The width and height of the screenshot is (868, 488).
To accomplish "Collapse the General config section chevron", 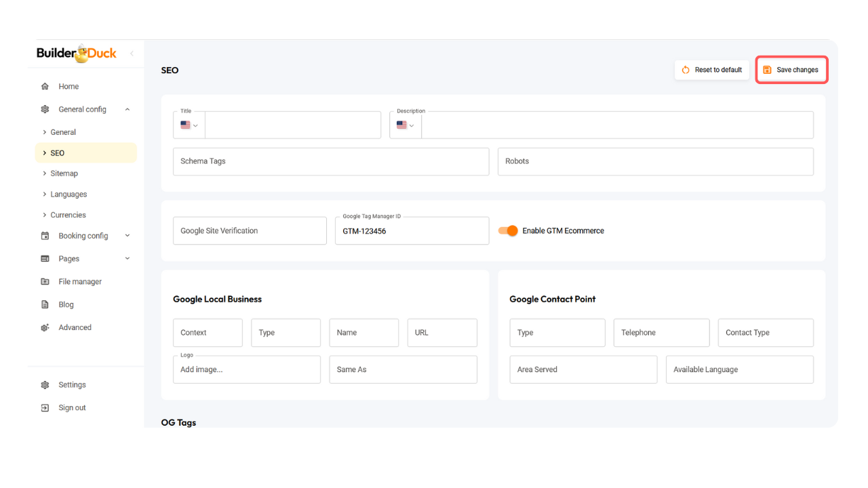I will [x=127, y=110].
